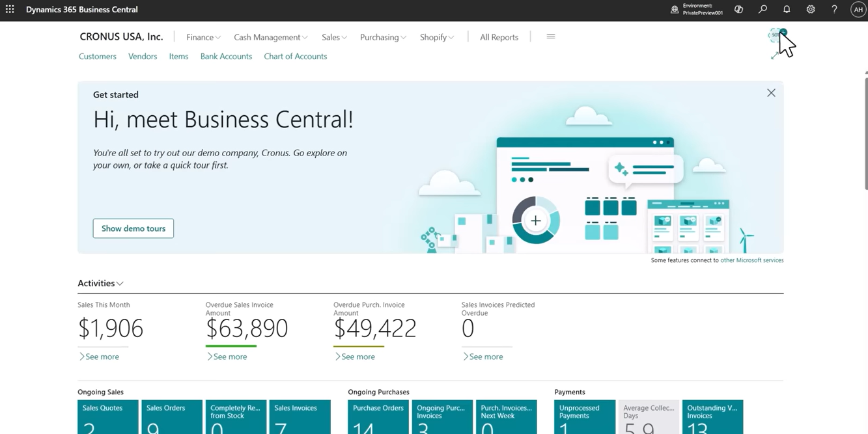Open the more navigation hamburger menu
The height and width of the screenshot is (434, 868).
[x=551, y=36]
